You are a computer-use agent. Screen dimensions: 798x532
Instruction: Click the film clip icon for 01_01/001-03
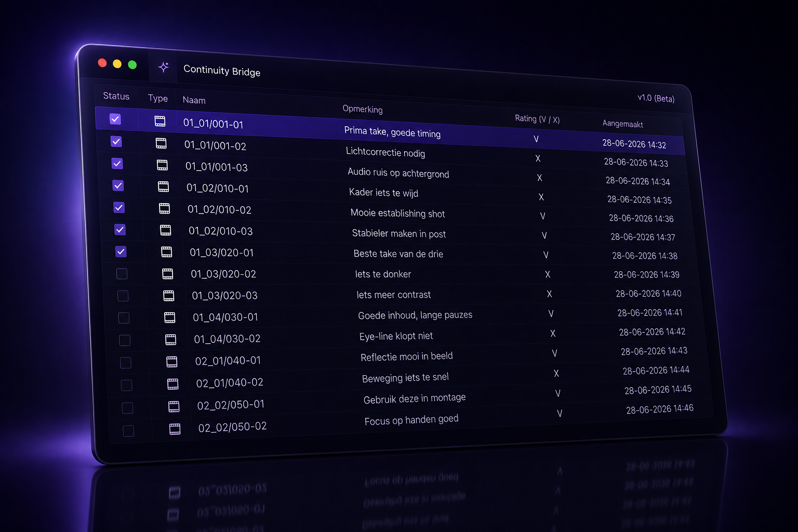click(162, 165)
